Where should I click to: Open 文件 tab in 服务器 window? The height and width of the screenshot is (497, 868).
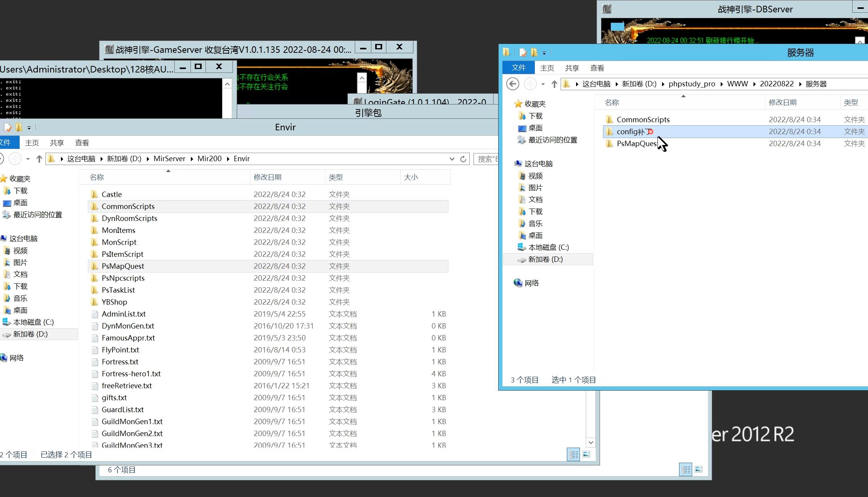pos(519,68)
